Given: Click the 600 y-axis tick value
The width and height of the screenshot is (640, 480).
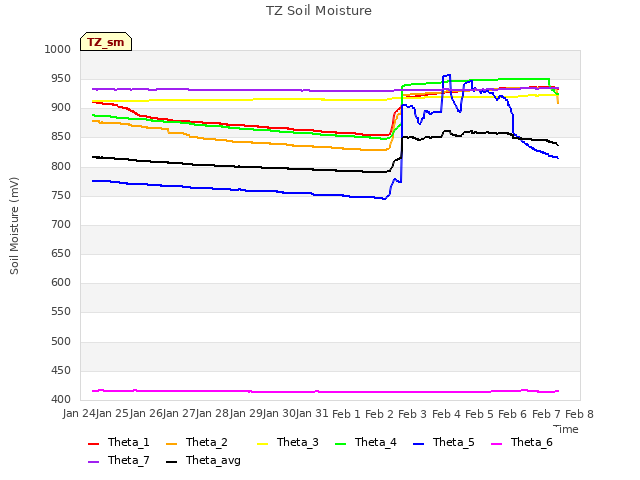Looking at the screenshot, I should pos(61,283).
